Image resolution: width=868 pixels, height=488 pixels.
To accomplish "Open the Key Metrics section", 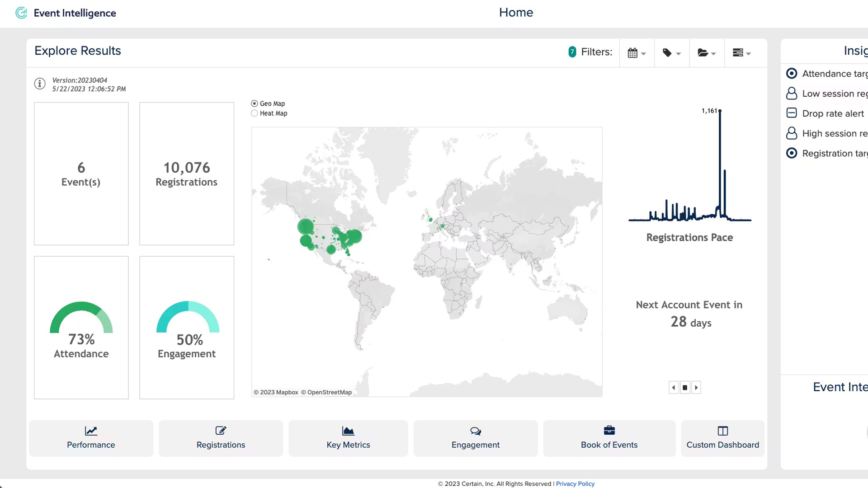I will (348, 438).
